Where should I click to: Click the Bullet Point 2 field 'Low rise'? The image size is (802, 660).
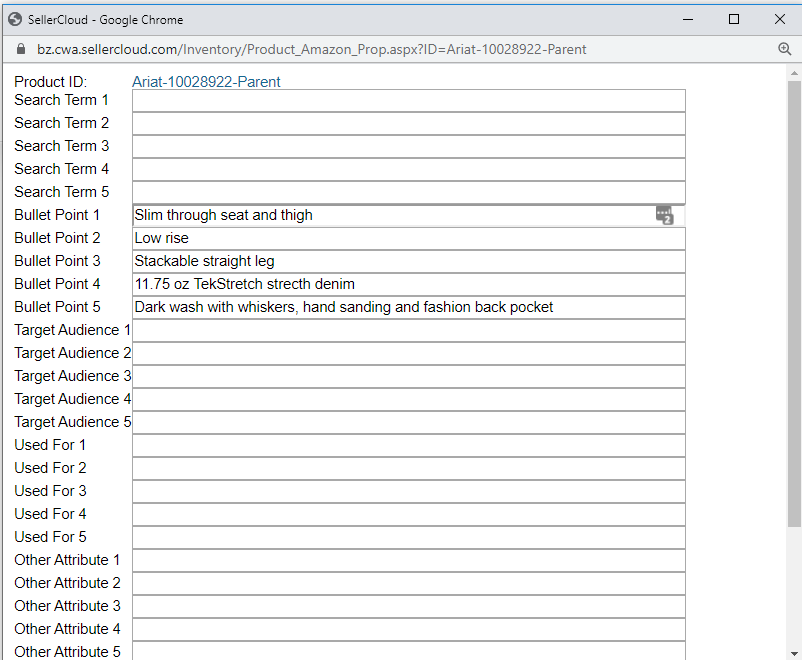tap(409, 239)
